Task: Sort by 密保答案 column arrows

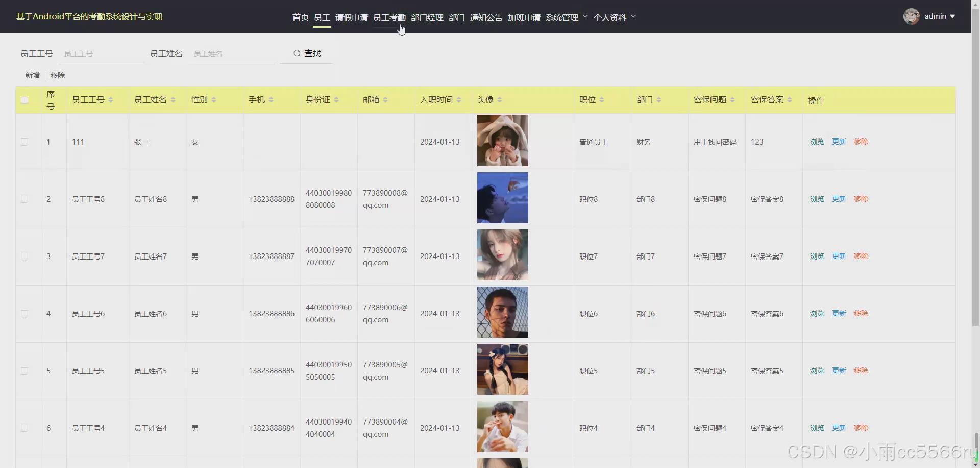Action: tap(790, 100)
